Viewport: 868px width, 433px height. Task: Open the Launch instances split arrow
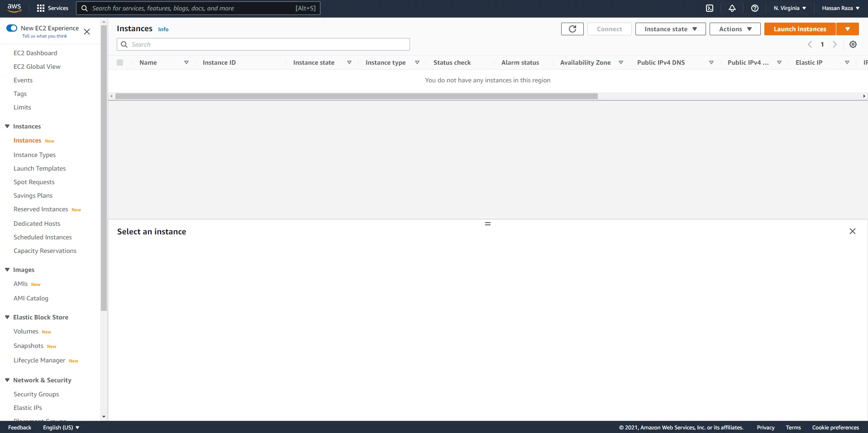pyautogui.click(x=848, y=29)
